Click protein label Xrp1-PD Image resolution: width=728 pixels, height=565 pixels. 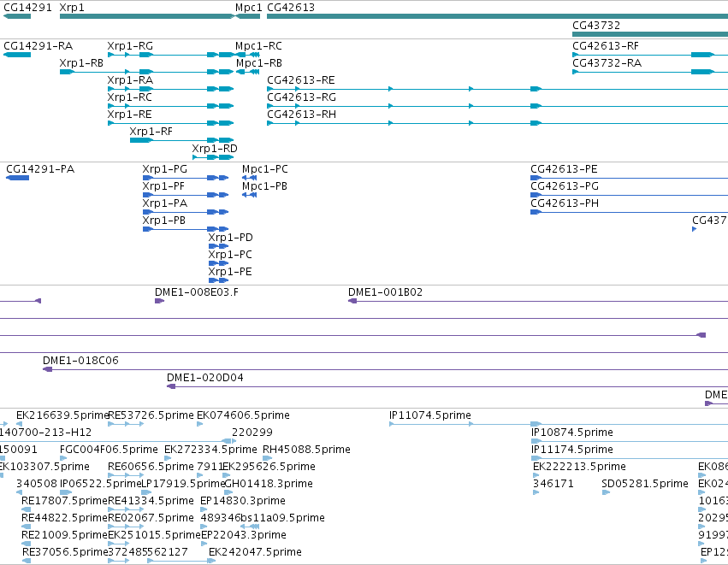coord(230,238)
